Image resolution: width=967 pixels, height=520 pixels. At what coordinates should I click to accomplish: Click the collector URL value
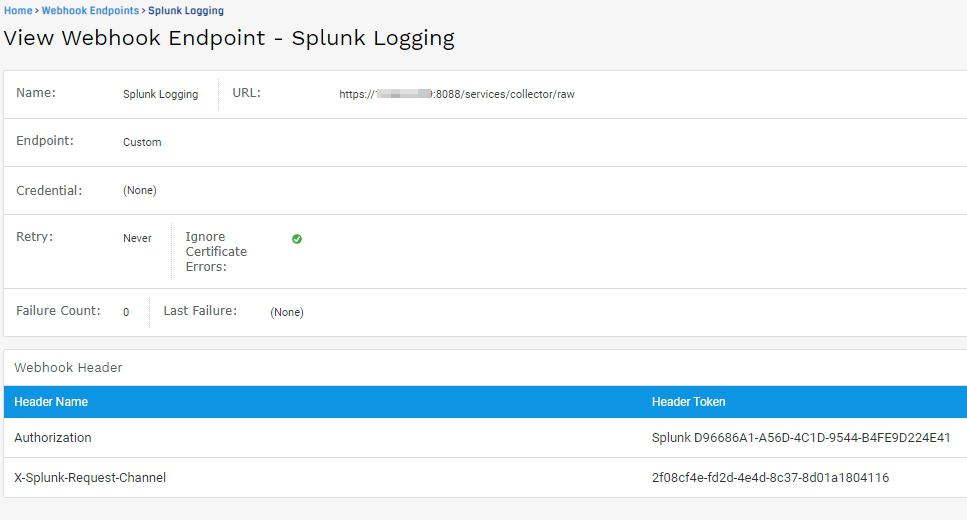(x=457, y=94)
